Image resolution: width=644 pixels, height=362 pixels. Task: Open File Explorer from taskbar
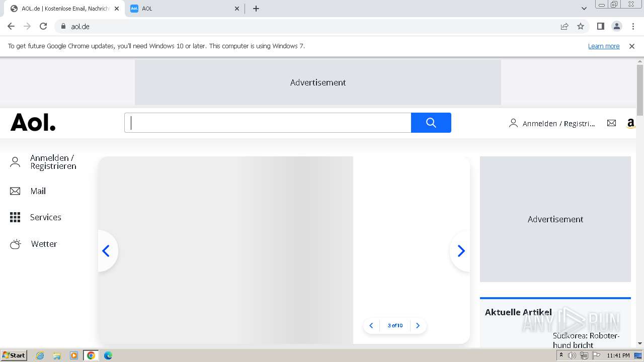coord(57,355)
